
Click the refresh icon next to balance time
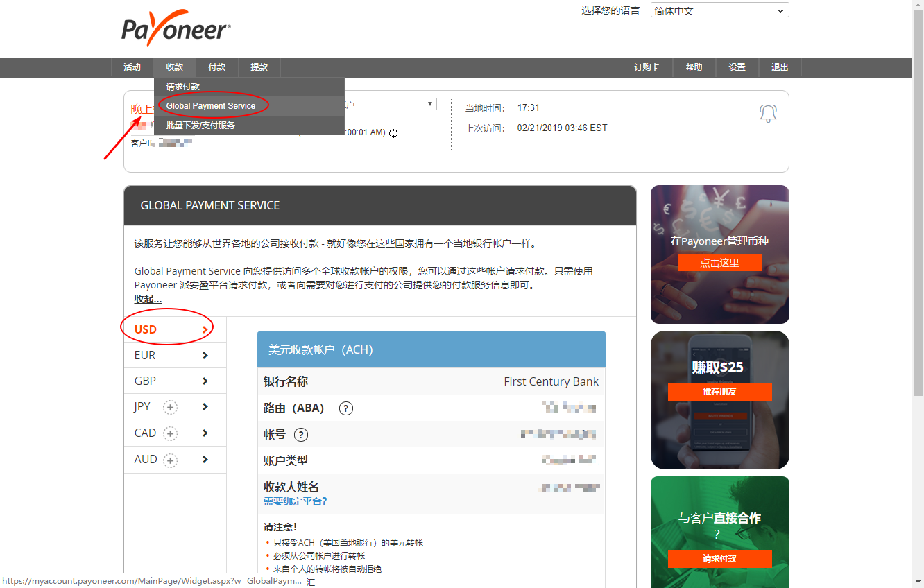point(394,133)
